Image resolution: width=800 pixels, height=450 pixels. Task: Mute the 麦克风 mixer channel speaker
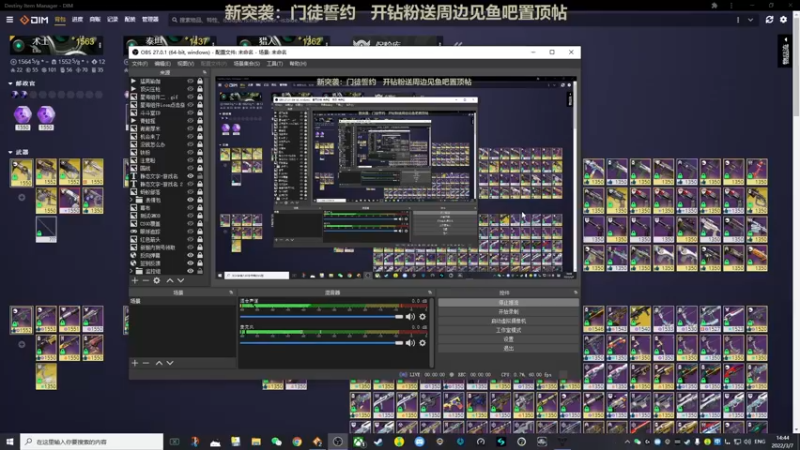pyautogui.click(x=410, y=343)
